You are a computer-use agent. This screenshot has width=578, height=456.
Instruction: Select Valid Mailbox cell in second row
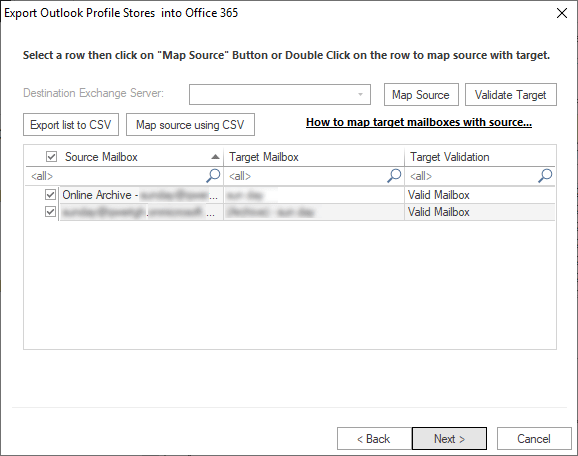480,212
